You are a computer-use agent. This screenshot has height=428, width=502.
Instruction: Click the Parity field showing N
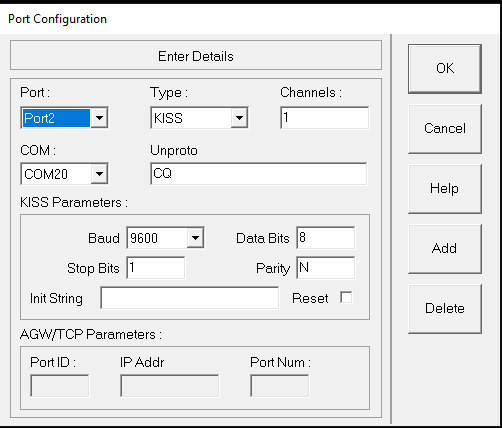pyautogui.click(x=326, y=268)
